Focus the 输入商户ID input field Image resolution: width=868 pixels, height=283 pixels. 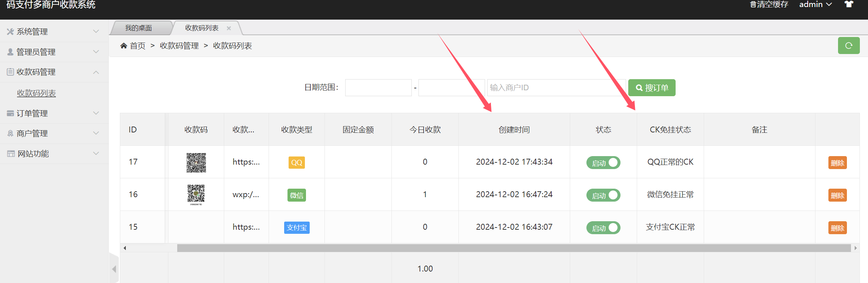coord(556,88)
